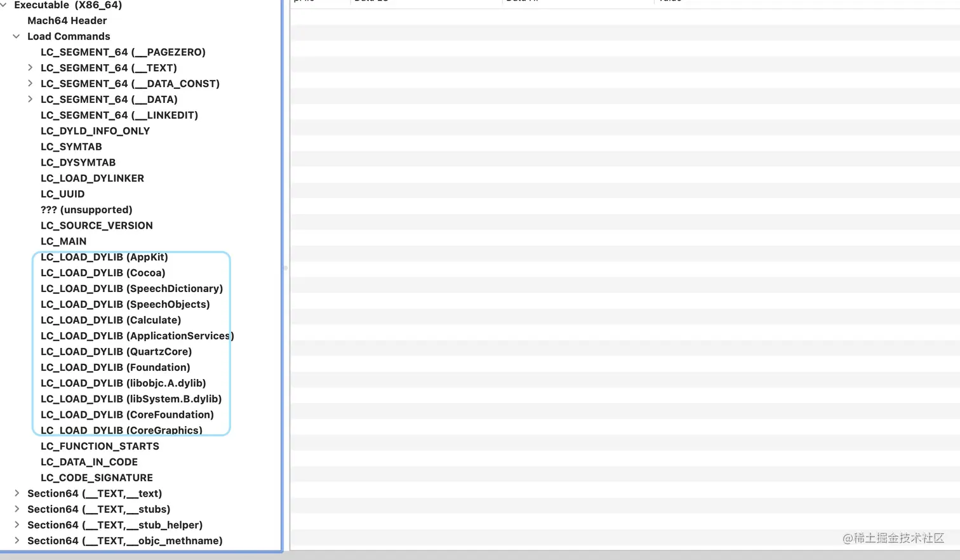Expand LC_SEGMENT_64 (__DATA_CONST) chevron

pyautogui.click(x=30, y=83)
